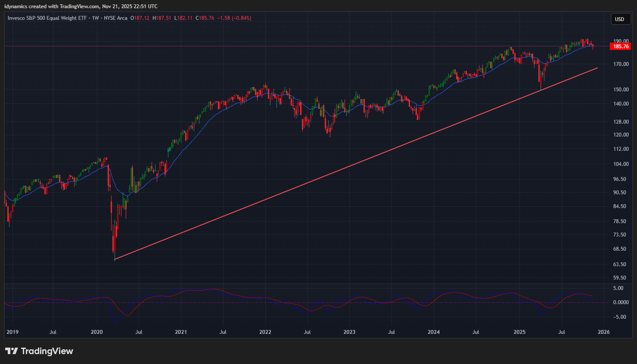Click the NYSE Arca exchange label
Viewport: 637px width, 364px height.
[115, 18]
